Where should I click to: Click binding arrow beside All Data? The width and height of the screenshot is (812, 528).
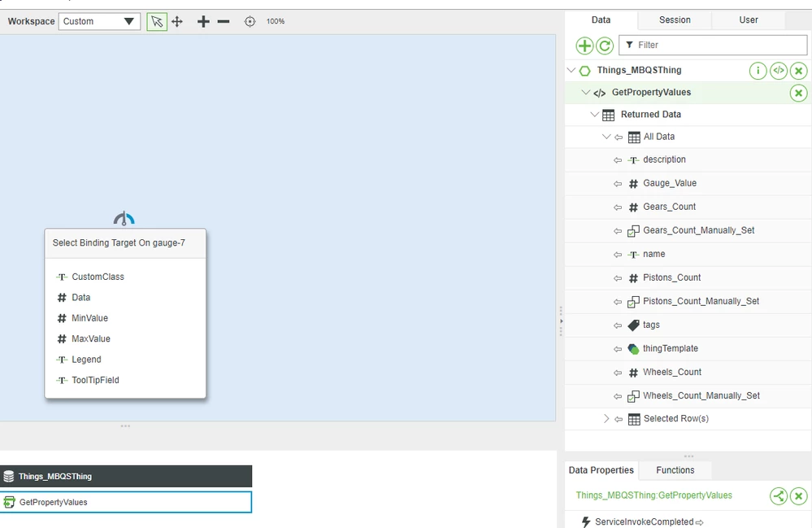(619, 137)
